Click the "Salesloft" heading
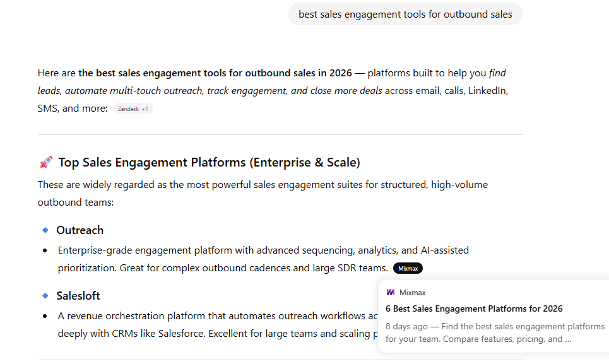609x364 pixels. point(78,296)
